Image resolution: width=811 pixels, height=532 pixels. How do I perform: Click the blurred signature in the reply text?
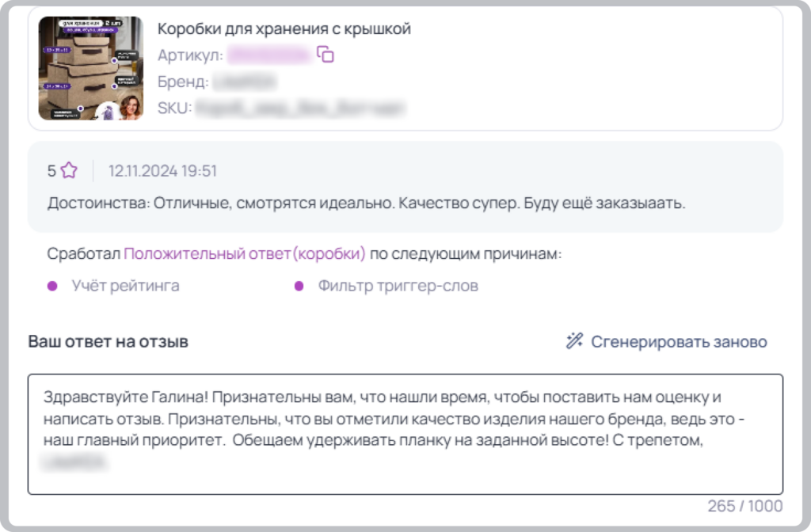[75, 462]
